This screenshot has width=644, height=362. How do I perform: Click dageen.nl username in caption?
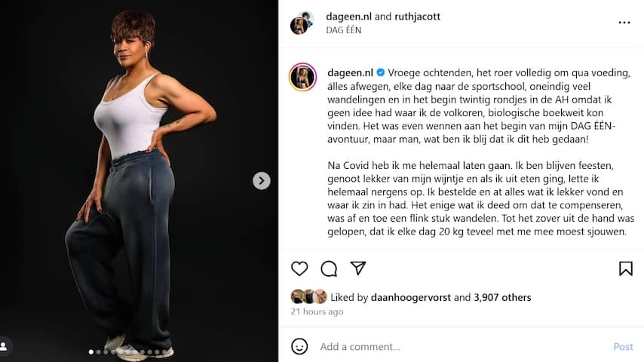click(350, 72)
